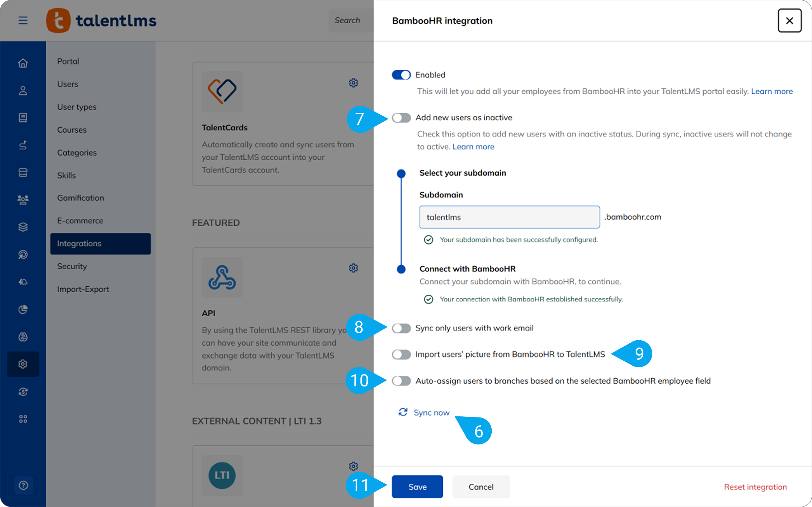
Task: Open API integration settings gear
Action: point(353,268)
